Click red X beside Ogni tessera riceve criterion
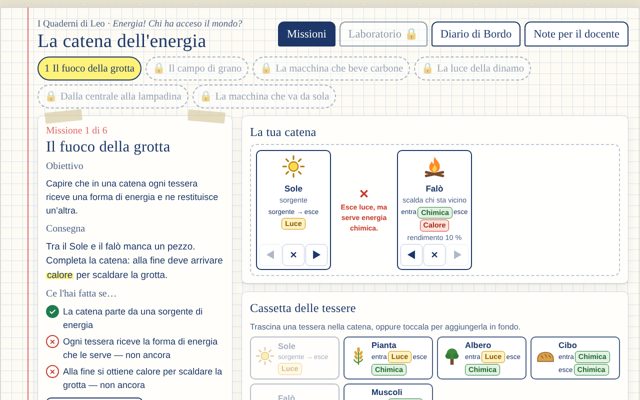Viewport: 640px width, 400px height. coord(52,342)
